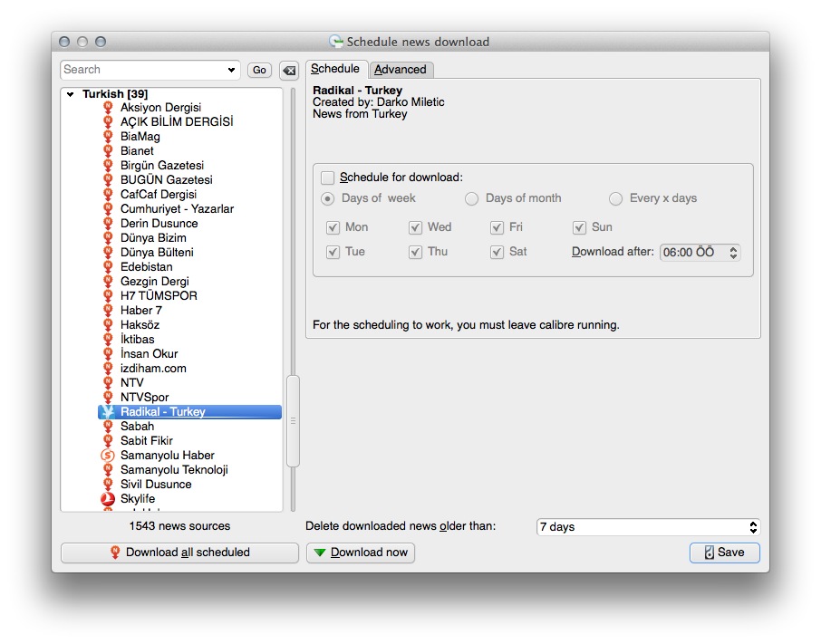Image resolution: width=821 pixels, height=644 pixels.
Task: Switch to the Schedule tab
Action: [335, 69]
